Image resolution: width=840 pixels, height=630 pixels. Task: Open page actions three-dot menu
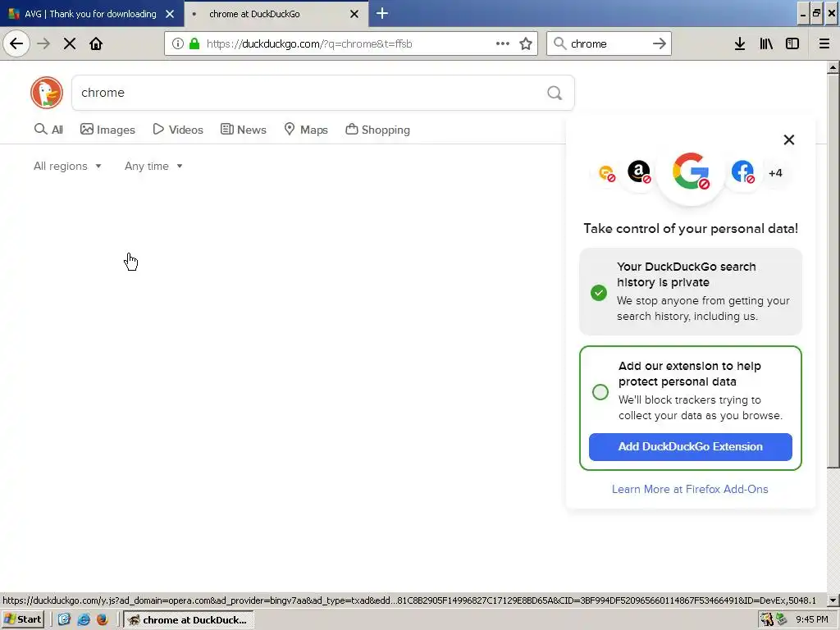[x=503, y=43]
